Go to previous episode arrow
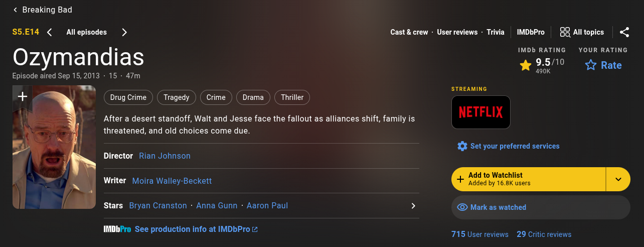 point(50,32)
